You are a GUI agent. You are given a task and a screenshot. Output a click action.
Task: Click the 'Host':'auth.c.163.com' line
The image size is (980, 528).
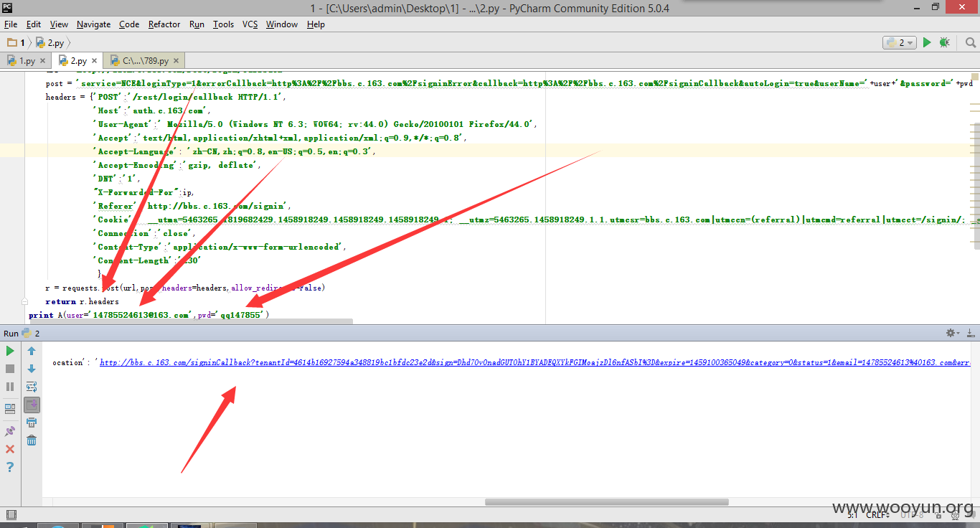click(x=152, y=110)
